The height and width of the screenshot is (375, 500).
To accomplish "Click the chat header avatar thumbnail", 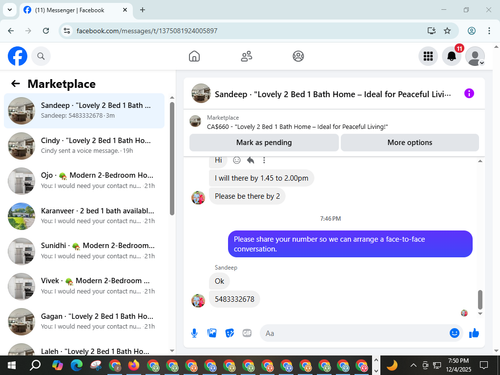I will (201, 93).
